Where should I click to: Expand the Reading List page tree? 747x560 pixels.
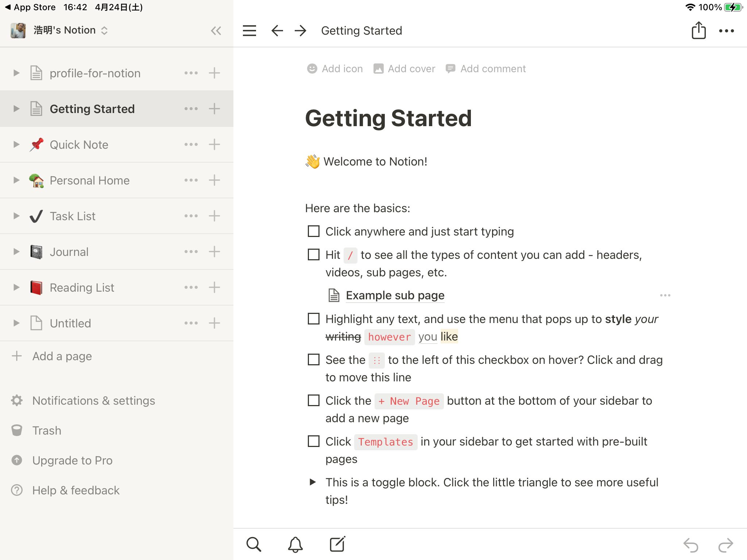(16, 287)
